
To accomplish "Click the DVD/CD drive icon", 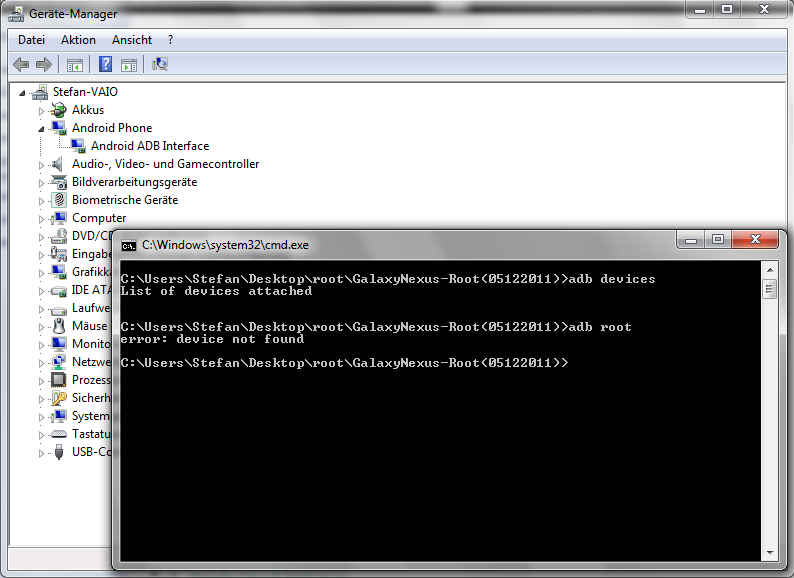I will [59, 236].
